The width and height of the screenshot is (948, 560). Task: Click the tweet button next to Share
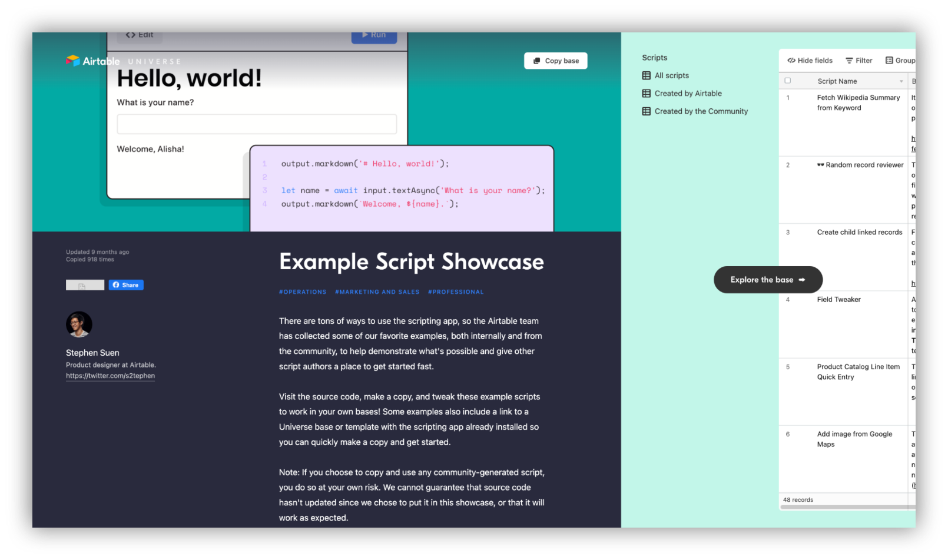pos(85,285)
